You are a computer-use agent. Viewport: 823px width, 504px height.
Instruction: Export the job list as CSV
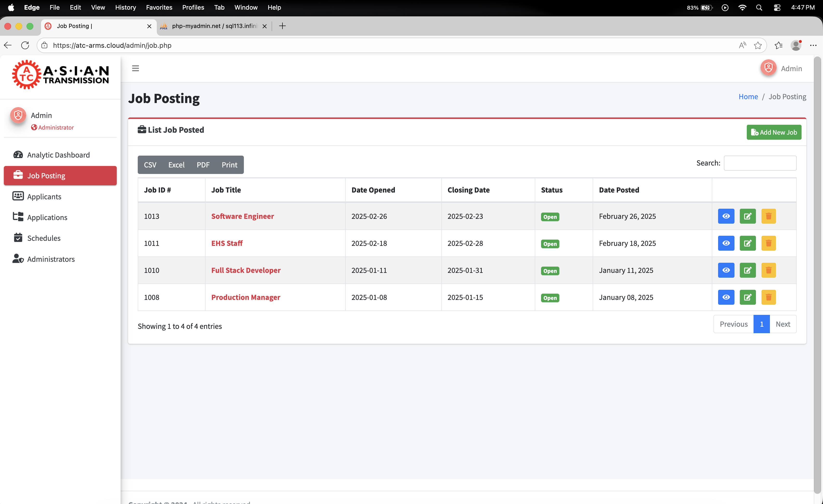[150, 165]
